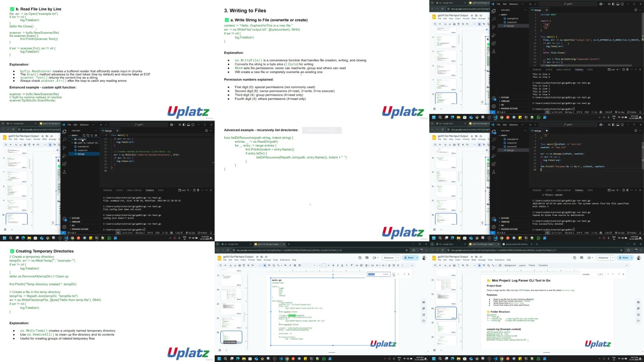Expand myfolder in MkdirAll VS Code explorer

point(82,139)
